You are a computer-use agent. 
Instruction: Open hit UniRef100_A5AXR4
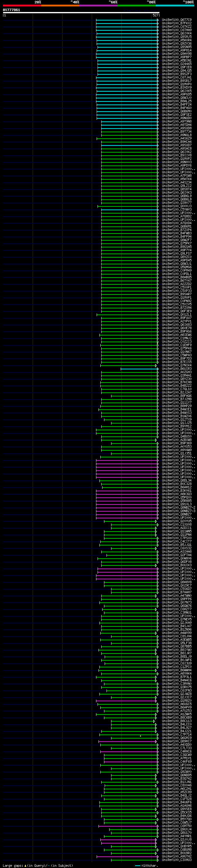click(177, 40)
